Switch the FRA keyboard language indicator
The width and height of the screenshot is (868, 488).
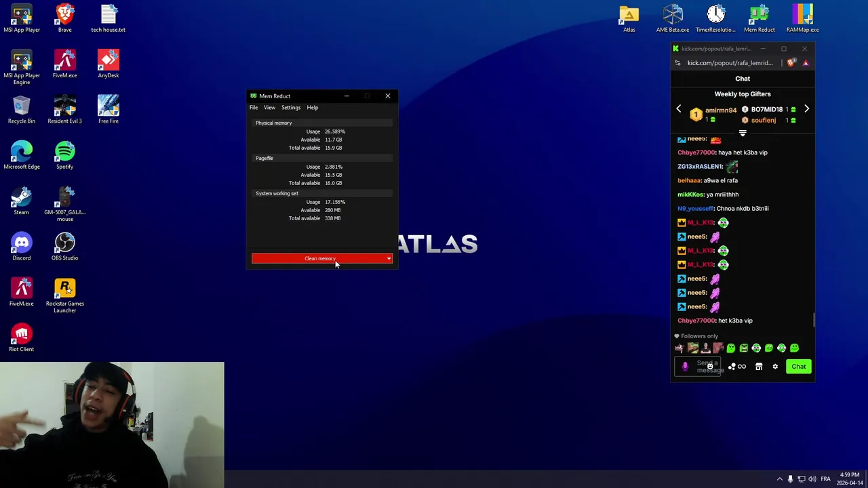(x=825, y=479)
